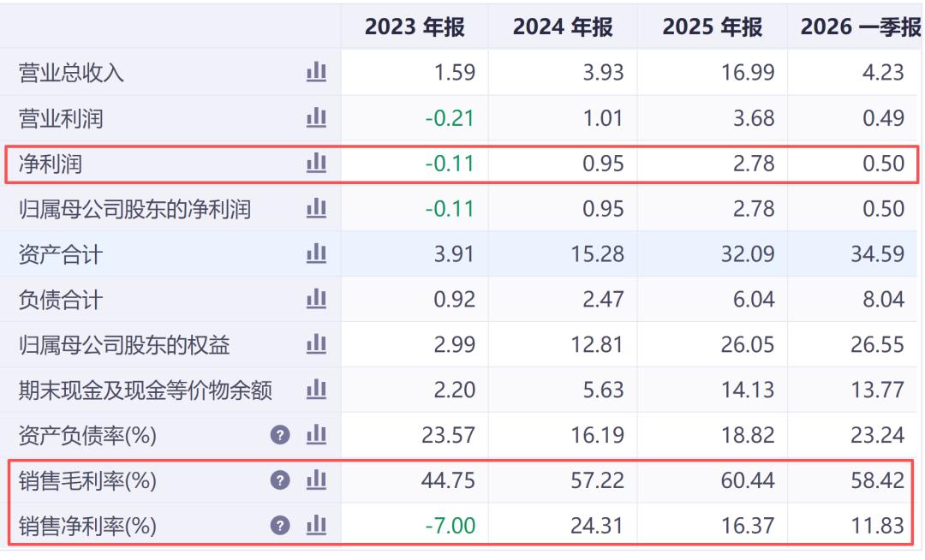
Task: Select the 2025 年报 column header
Action: click(712, 27)
